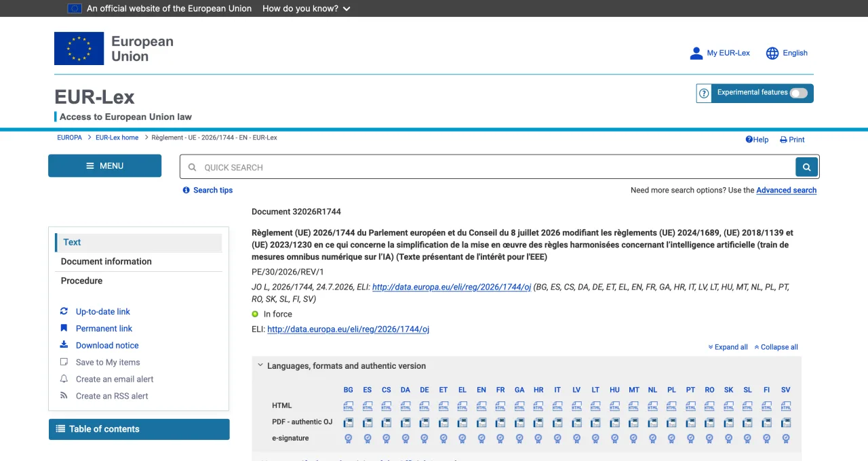Select the EN language column header
868x461 pixels.
pyautogui.click(x=481, y=390)
